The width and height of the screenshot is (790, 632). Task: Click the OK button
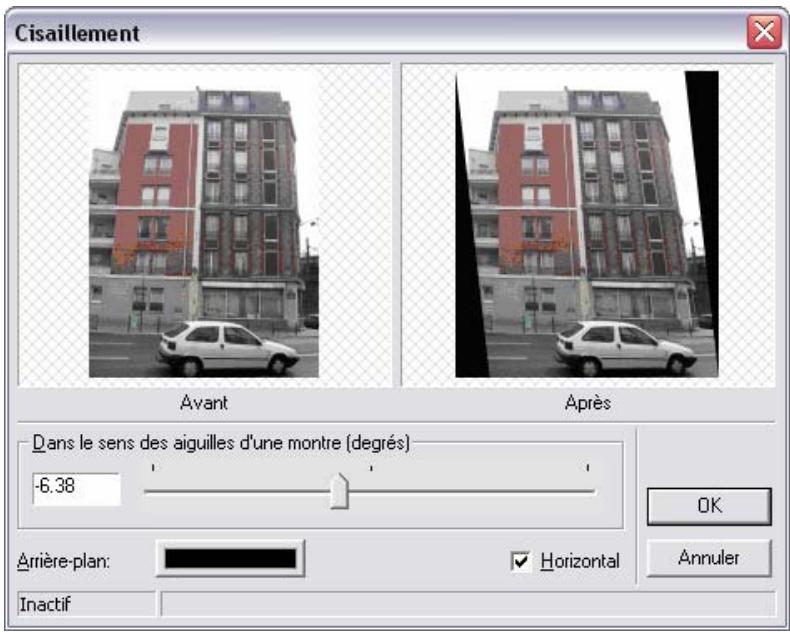coord(708,506)
